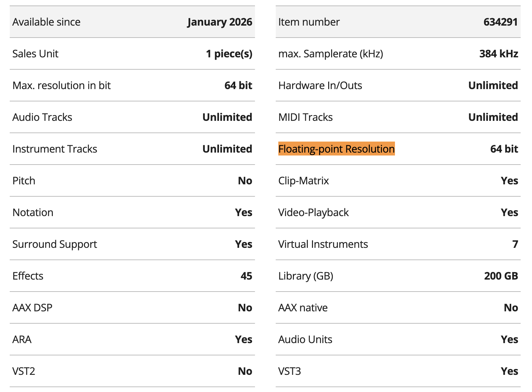Click the Audio Tracks label
This screenshot has width=532, height=392.
42,117
